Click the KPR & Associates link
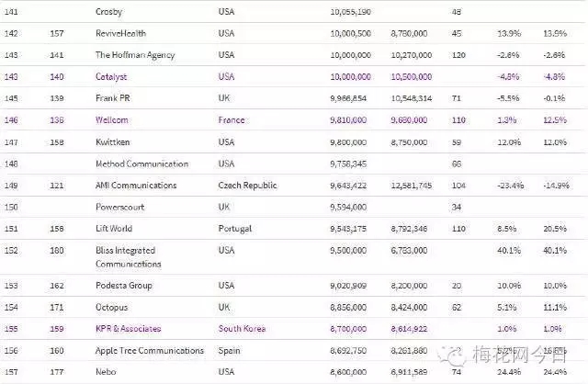This screenshot has height=384, width=588. [128, 329]
